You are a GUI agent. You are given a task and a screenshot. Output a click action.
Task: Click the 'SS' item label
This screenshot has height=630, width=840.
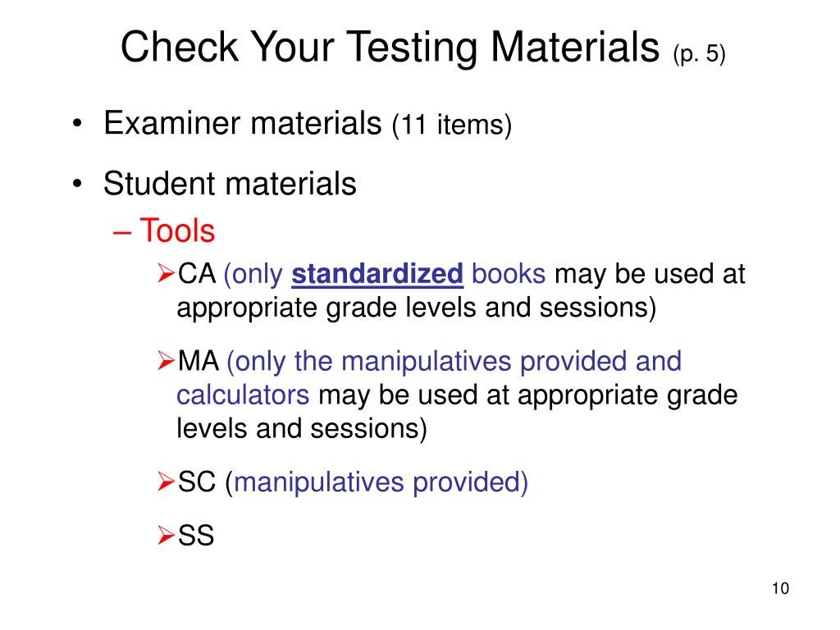(196, 536)
